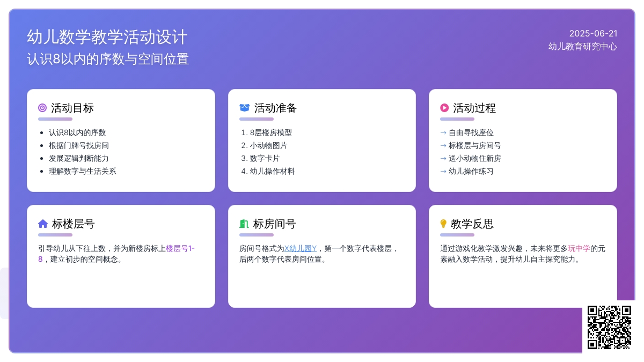Click the highlighted 楼层号1-8 text
The width and height of the screenshot is (644, 362).
[x=116, y=254]
